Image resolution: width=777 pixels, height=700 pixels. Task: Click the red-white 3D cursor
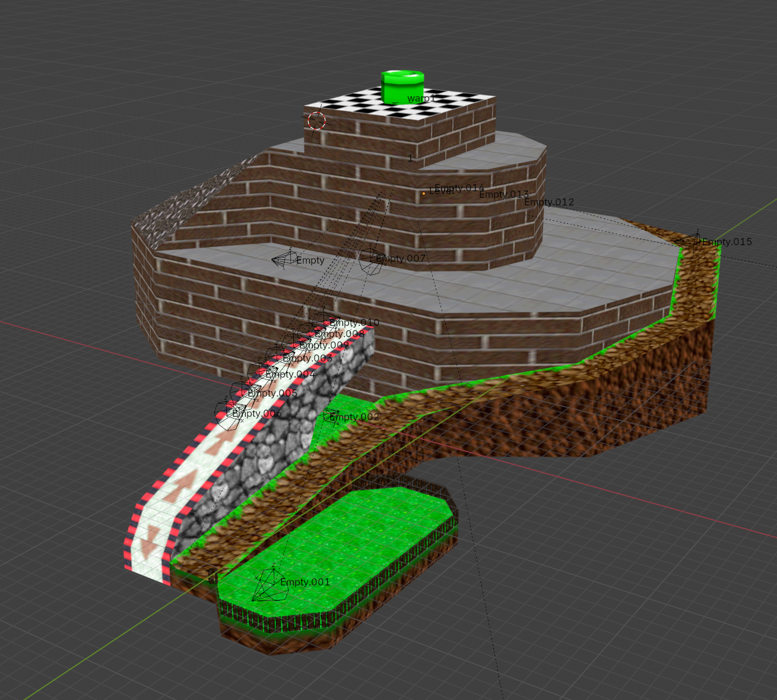[317, 121]
